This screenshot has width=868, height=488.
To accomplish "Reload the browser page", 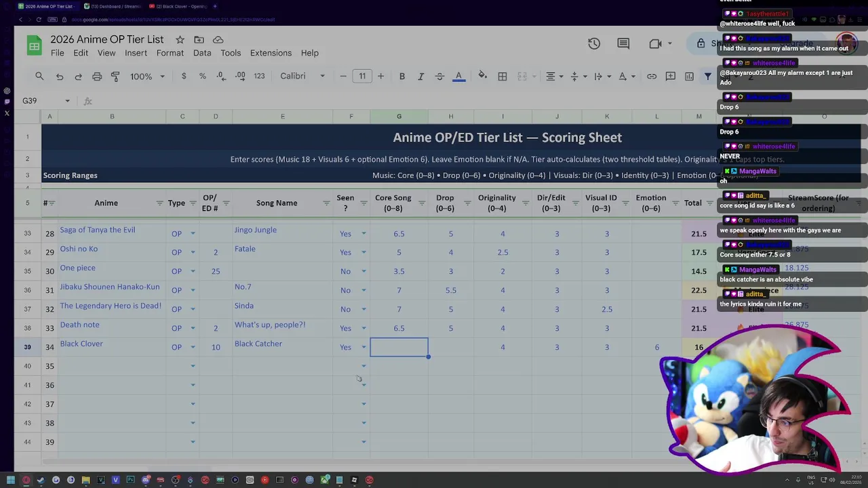I will pos(39,20).
